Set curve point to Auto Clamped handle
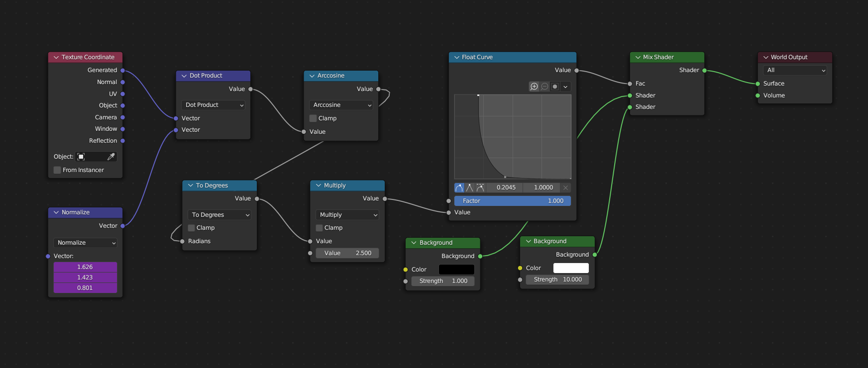This screenshot has height=368, width=868. coord(480,187)
